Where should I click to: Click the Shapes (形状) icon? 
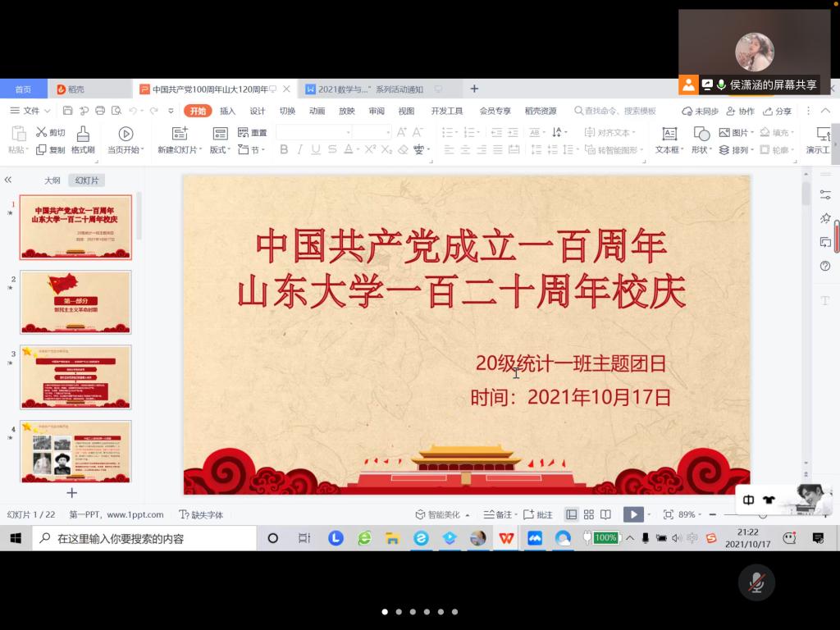coord(701,134)
